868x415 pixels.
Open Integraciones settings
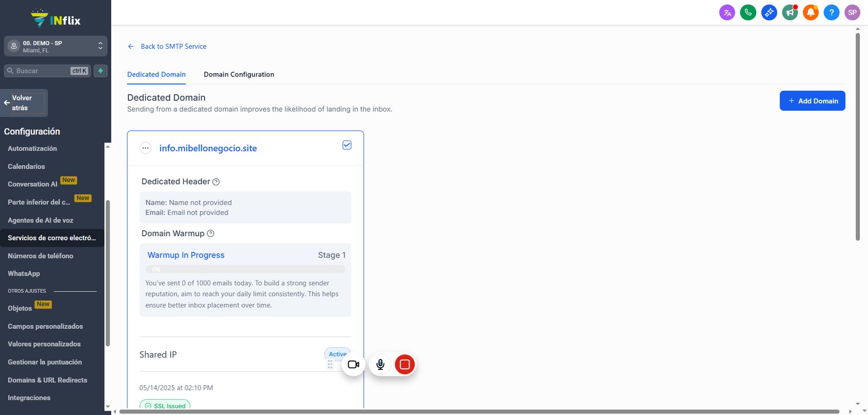[29, 398]
